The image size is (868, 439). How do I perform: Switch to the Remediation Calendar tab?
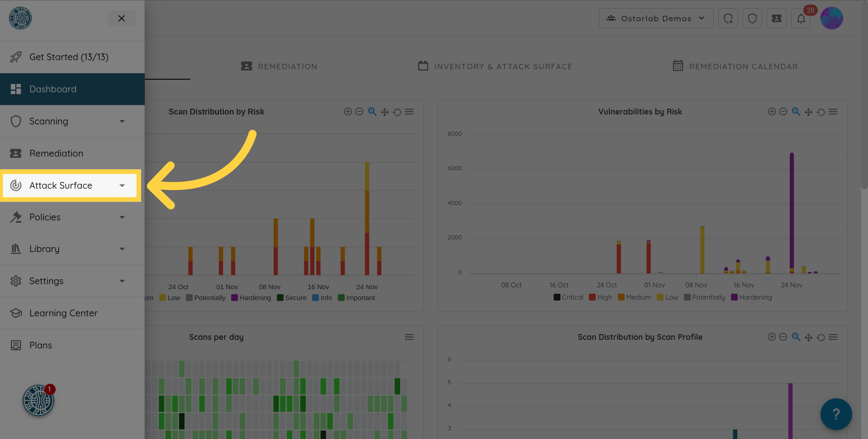click(735, 67)
